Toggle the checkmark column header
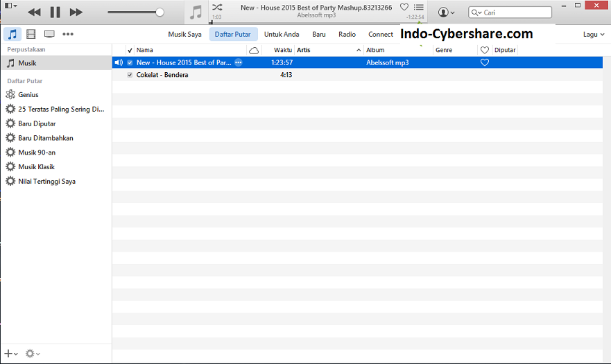The image size is (611, 364). click(x=130, y=50)
